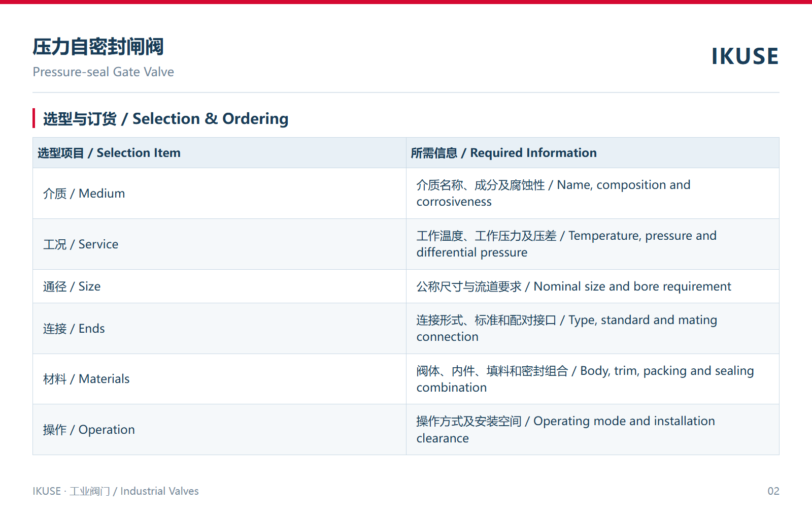The height and width of the screenshot is (511, 812).
Task: Select the Materials row cell
Action: point(219,379)
